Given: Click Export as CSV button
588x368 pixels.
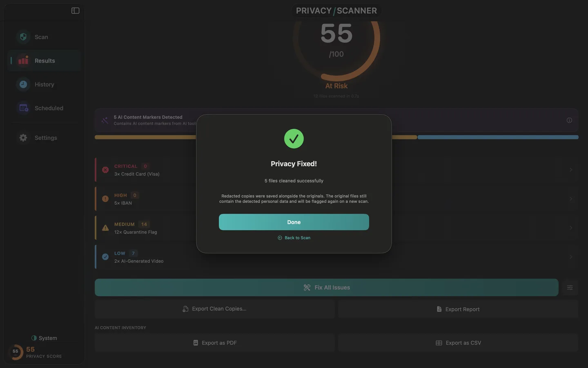Looking at the screenshot, I should coord(458,343).
